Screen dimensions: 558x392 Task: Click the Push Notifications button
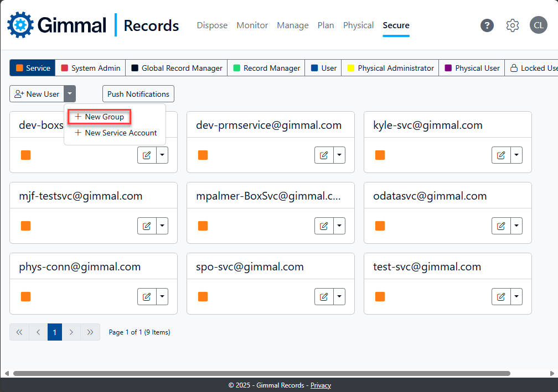[x=138, y=94]
